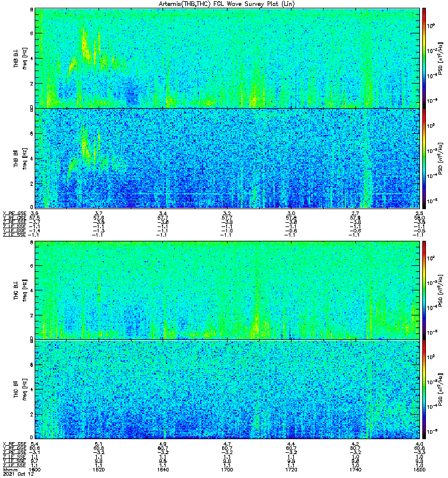Click inside the THB B∥ spectrogram panel

pyautogui.click(x=227, y=158)
